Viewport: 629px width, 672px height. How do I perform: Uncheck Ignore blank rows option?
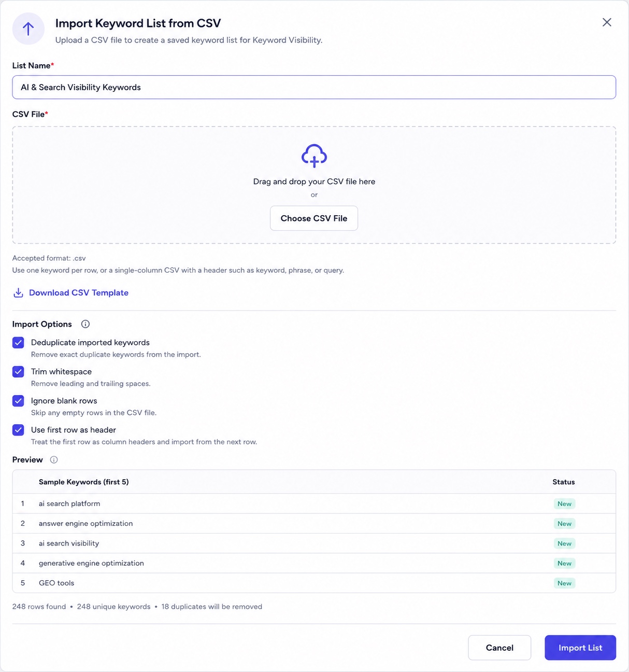click(x=18, y=401)
